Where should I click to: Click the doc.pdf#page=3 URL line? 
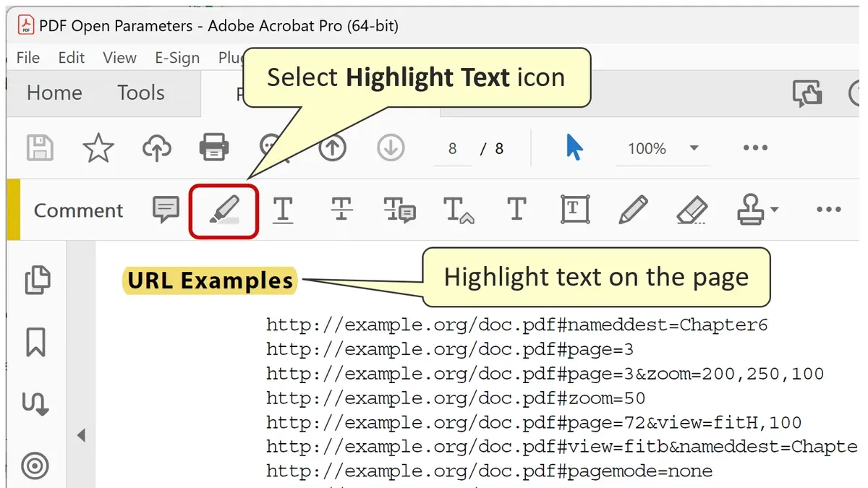click(x=450, y=349)
